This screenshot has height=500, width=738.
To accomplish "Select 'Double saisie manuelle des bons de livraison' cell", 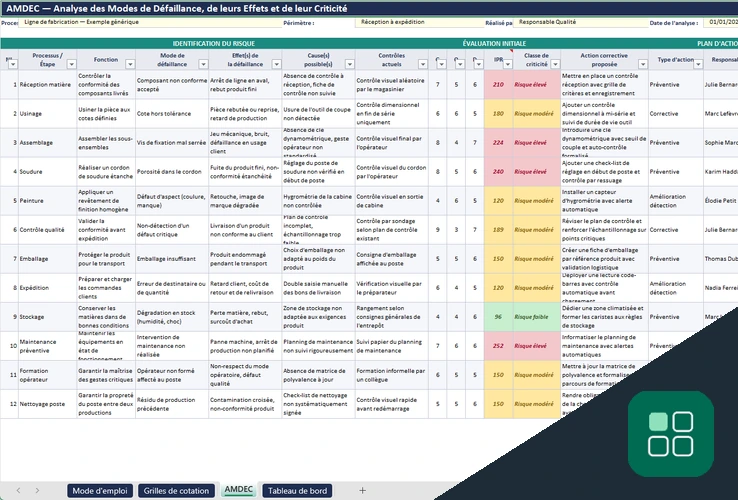I will (x=318, y=288).
